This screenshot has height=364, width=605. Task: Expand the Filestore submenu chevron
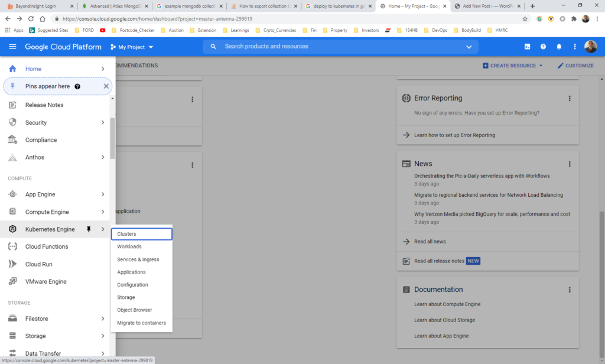point(103,318)
